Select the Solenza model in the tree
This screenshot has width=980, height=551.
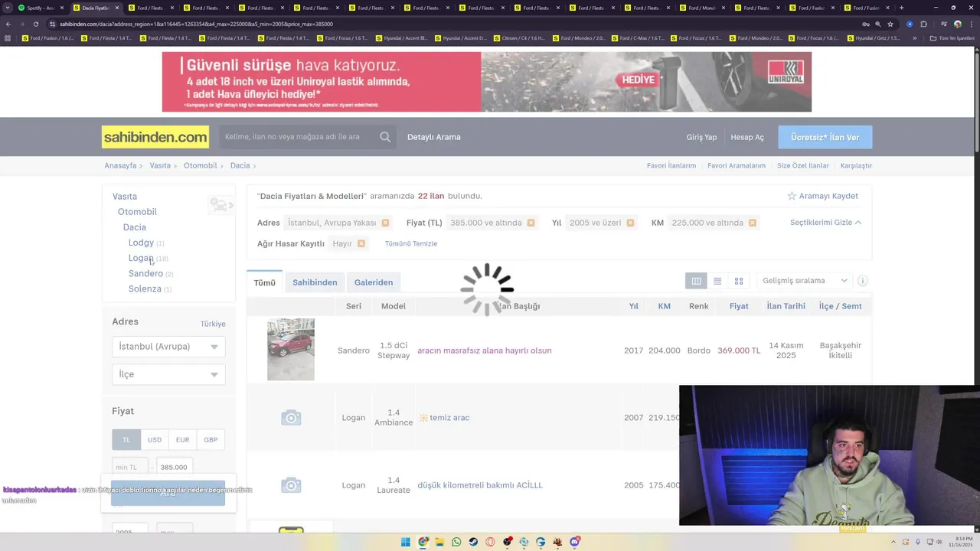(x=145, y=289)
